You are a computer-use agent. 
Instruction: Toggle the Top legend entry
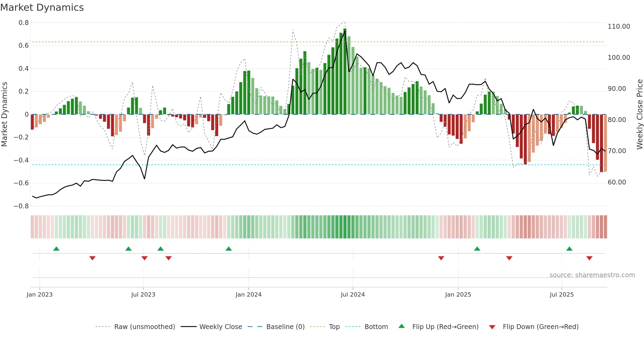click(325, 327)
